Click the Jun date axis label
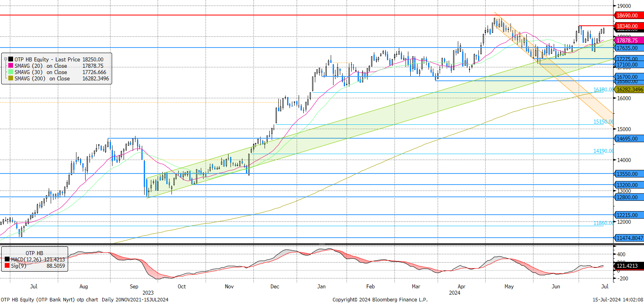 click(x=556, y=286)
